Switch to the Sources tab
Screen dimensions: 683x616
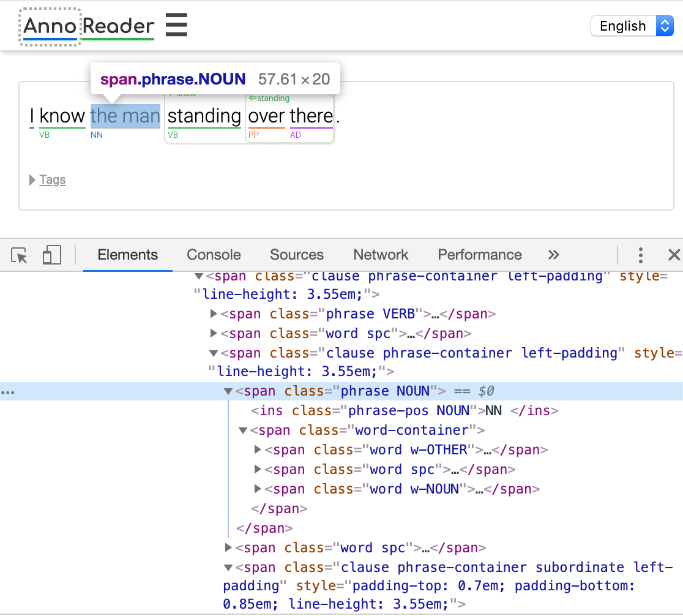coord(296,255)
